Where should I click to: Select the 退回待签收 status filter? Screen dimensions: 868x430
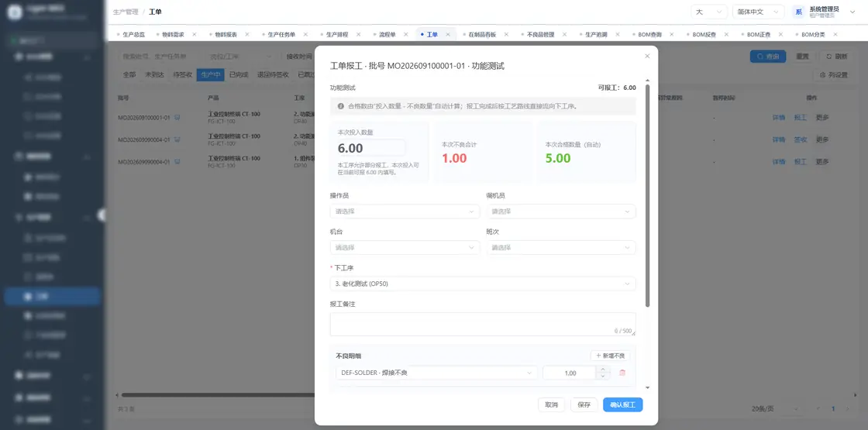274,74
